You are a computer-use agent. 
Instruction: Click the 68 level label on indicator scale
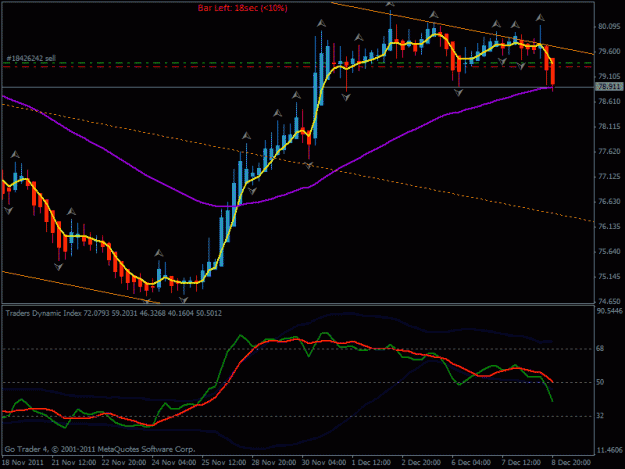(600, 349)
